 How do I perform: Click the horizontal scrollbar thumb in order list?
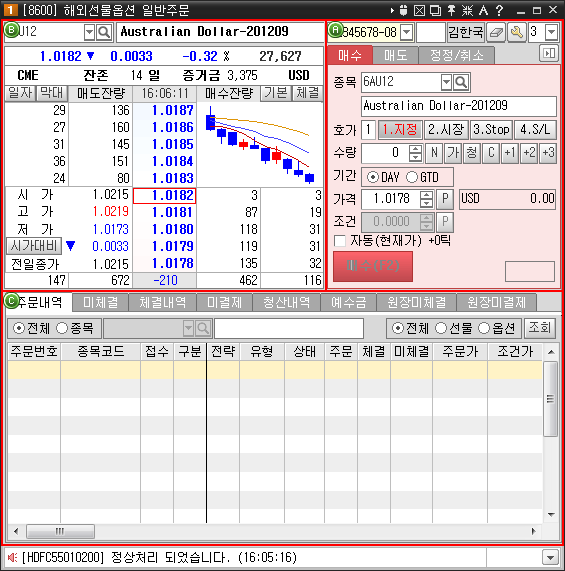(60, 531)
